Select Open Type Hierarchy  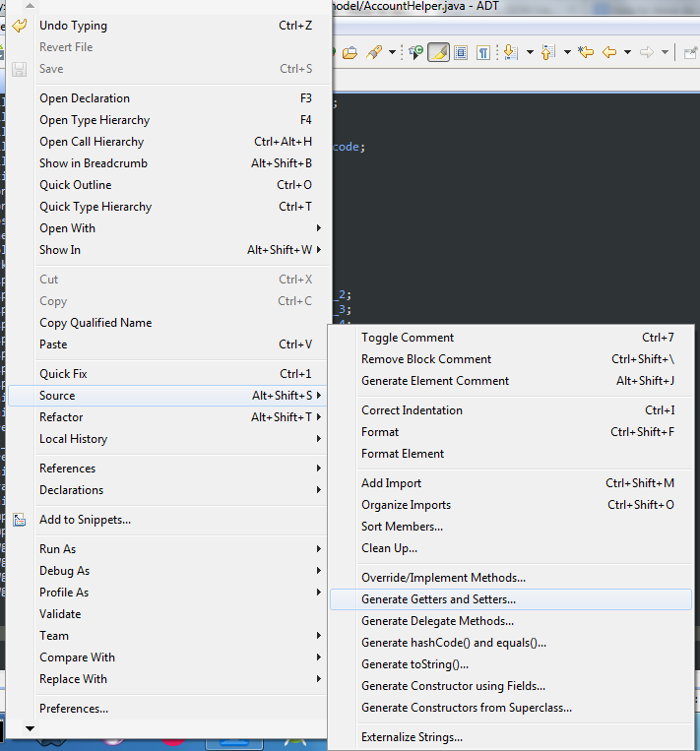click(169, 120)
